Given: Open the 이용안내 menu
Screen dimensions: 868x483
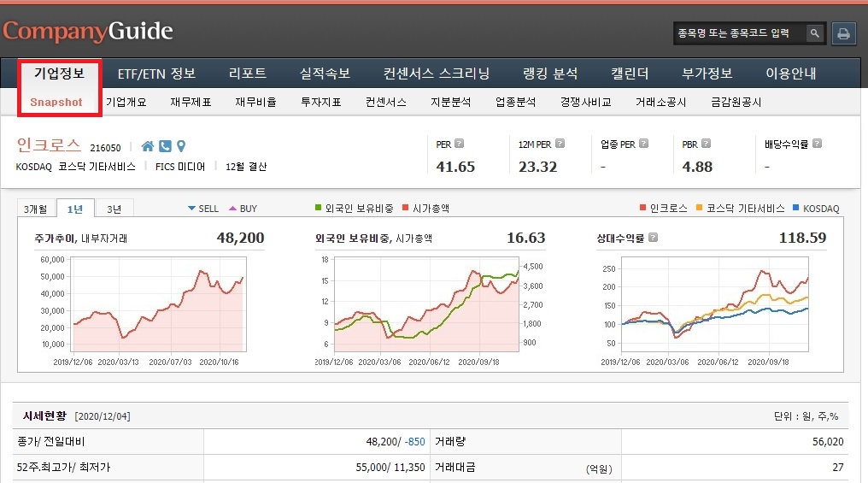Looking at the screenshot, I should click(x=791, y=74).
